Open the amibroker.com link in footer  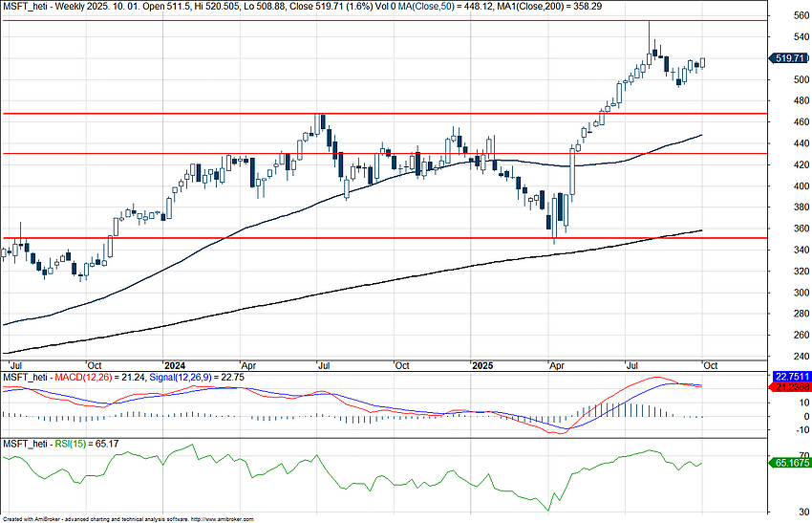point(222,519)
